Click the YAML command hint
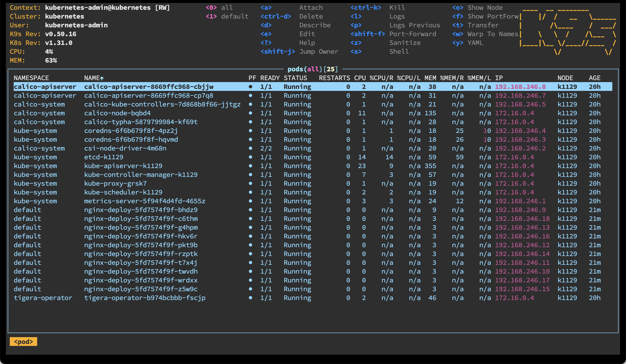626x364 pixels. [475, 43]
